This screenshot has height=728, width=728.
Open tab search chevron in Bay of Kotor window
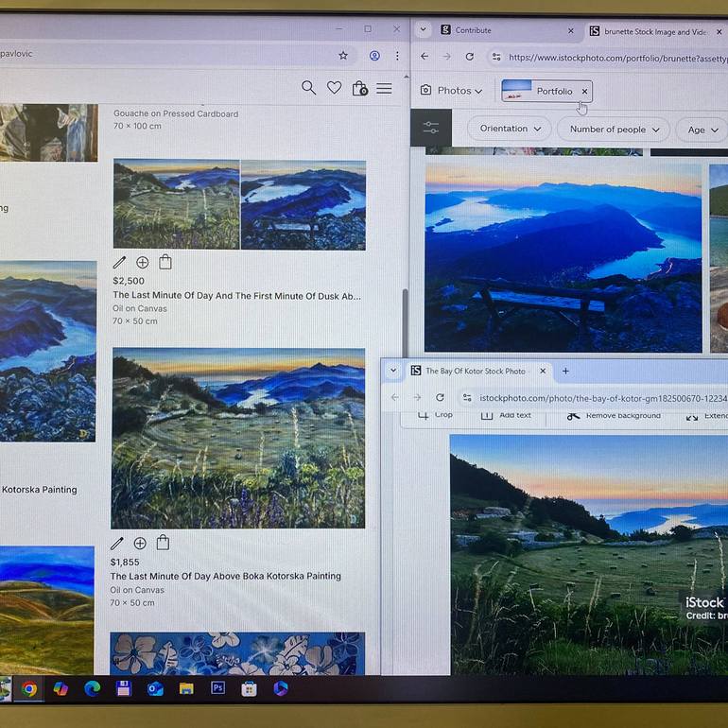(393, 371)
